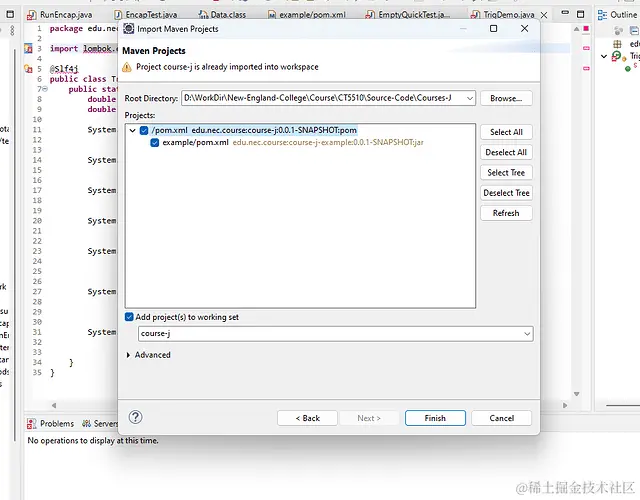640x500 pixels.
Task: Uncheck the example/pom.xml project checkbox
Action: tap(155, 142)
